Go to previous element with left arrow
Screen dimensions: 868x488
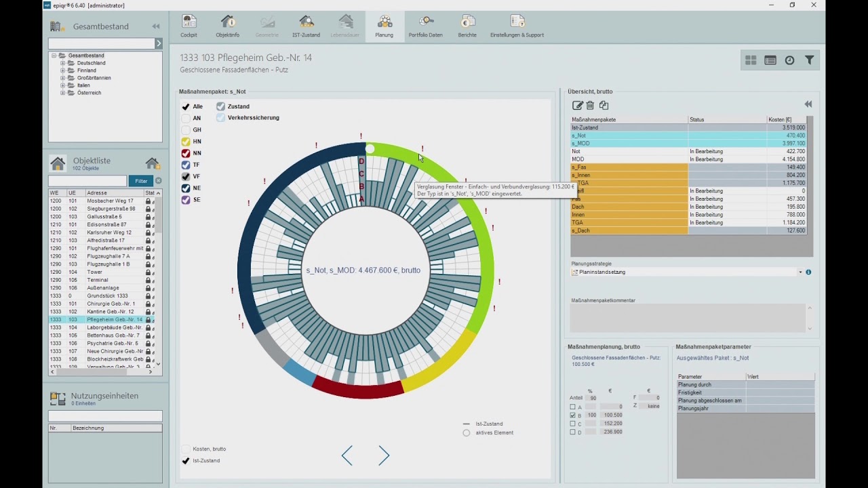point(347,455)
